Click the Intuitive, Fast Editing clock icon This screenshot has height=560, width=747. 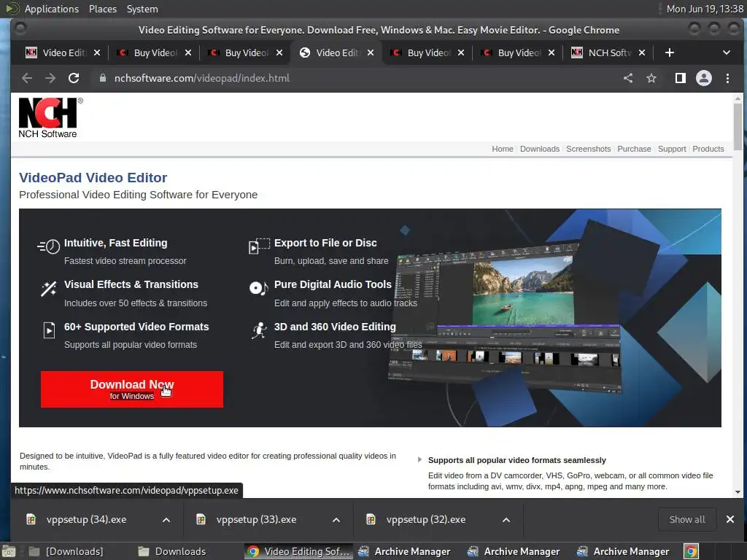click(x=49, y=246)
